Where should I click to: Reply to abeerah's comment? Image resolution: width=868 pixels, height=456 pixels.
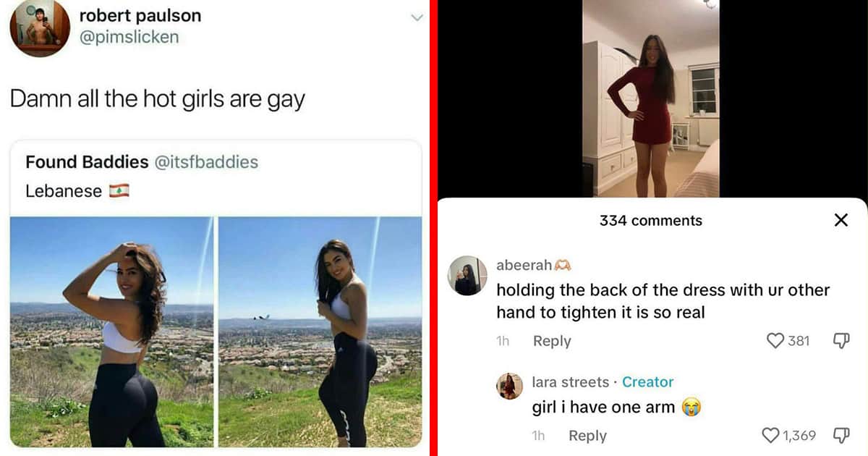click(552, 341)
